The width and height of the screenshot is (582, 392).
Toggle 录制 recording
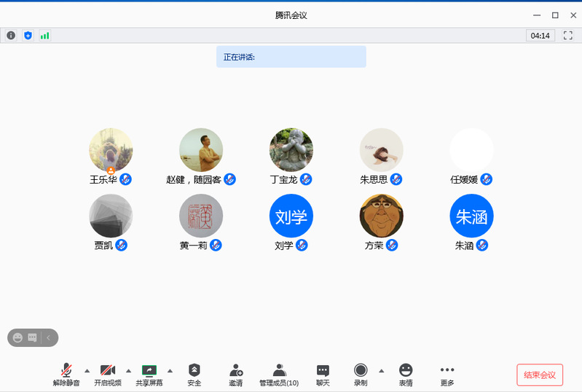click(361, 375)
